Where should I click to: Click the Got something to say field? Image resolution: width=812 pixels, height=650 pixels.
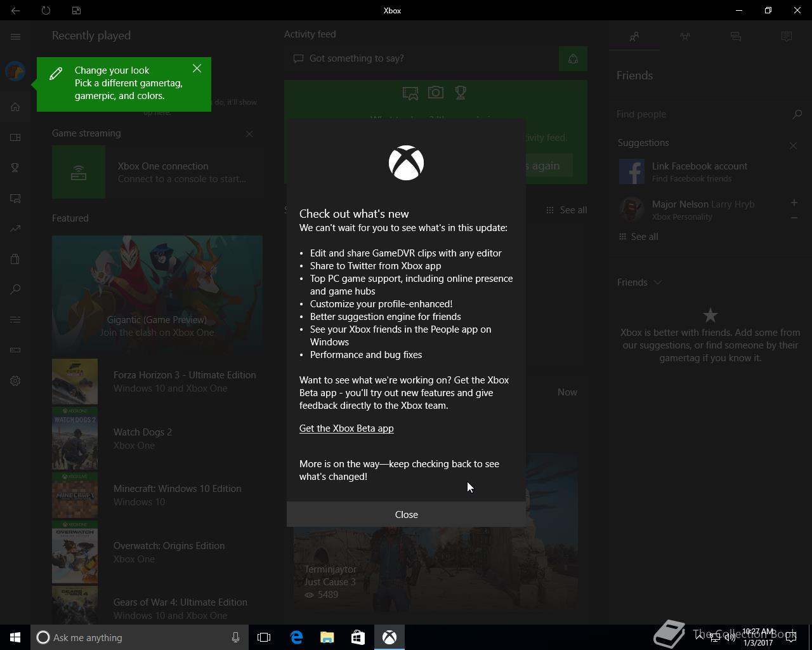pyautogui.click(x=420, y=58)
